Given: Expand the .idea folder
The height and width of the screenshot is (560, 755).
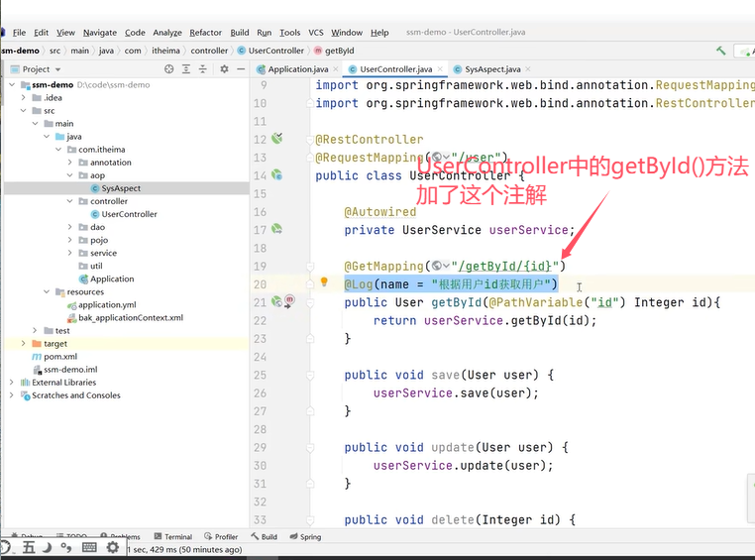Looking at the screenshot, I should (x=24, y=98).
